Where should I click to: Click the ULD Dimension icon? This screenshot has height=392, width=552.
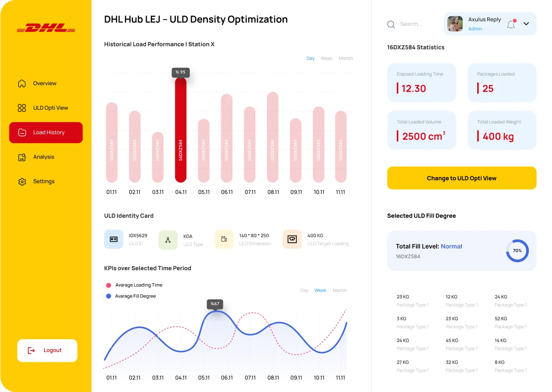pos(224,239)
